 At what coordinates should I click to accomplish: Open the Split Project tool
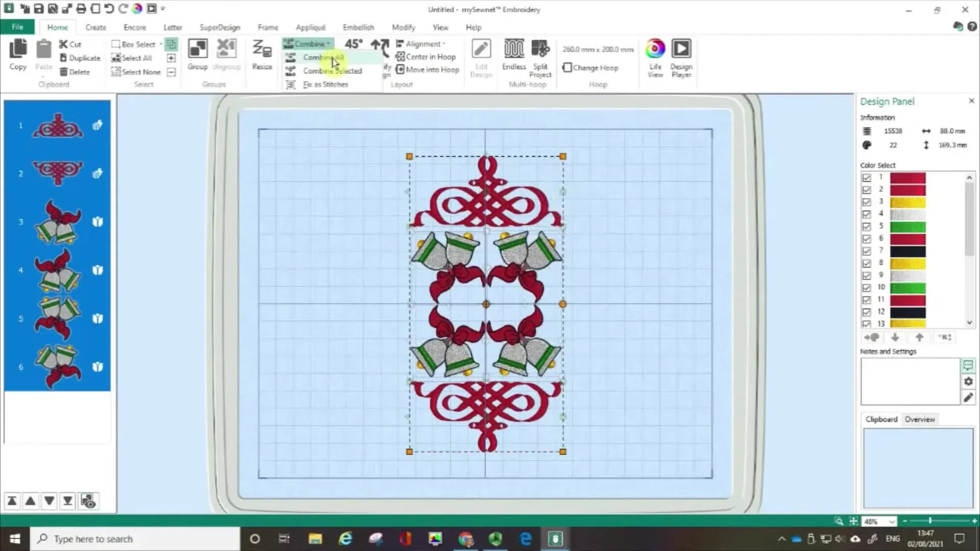(x=540, y=58)
